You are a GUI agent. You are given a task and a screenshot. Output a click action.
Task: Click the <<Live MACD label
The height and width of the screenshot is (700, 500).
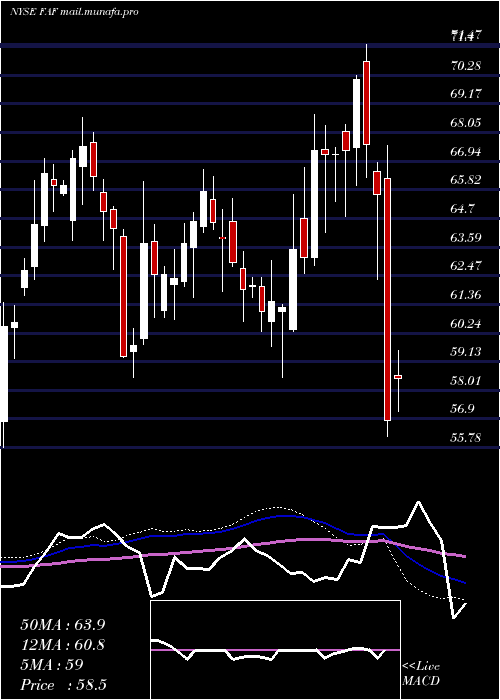pyautogui.click(x=421, y=674)
